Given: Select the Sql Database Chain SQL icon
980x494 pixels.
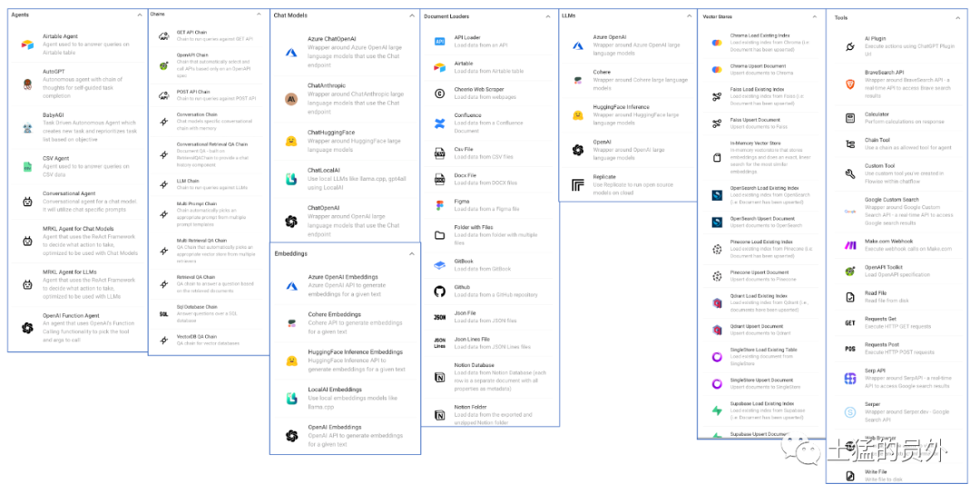Looking at the screenshot, I should (x=163, y=314).
